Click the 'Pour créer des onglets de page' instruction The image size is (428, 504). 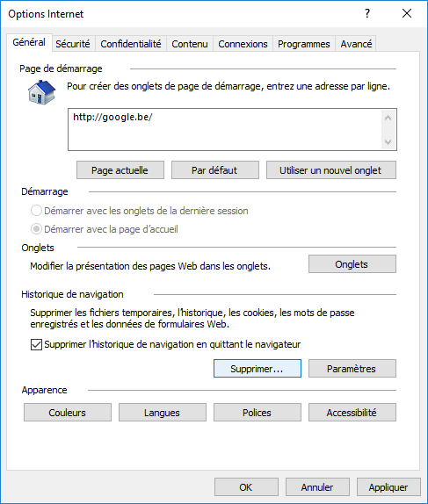pyautogui.click(x=229, y=86)
